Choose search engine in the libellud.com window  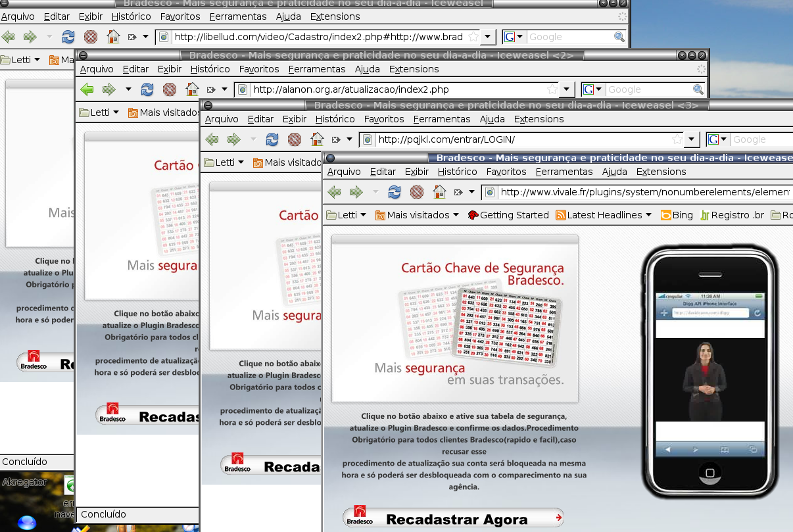tap(514, 37)
